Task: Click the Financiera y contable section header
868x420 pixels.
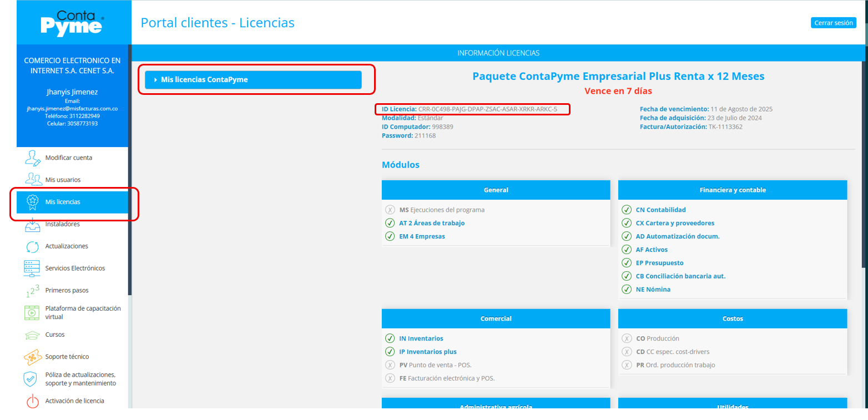Action: (732, 190)
